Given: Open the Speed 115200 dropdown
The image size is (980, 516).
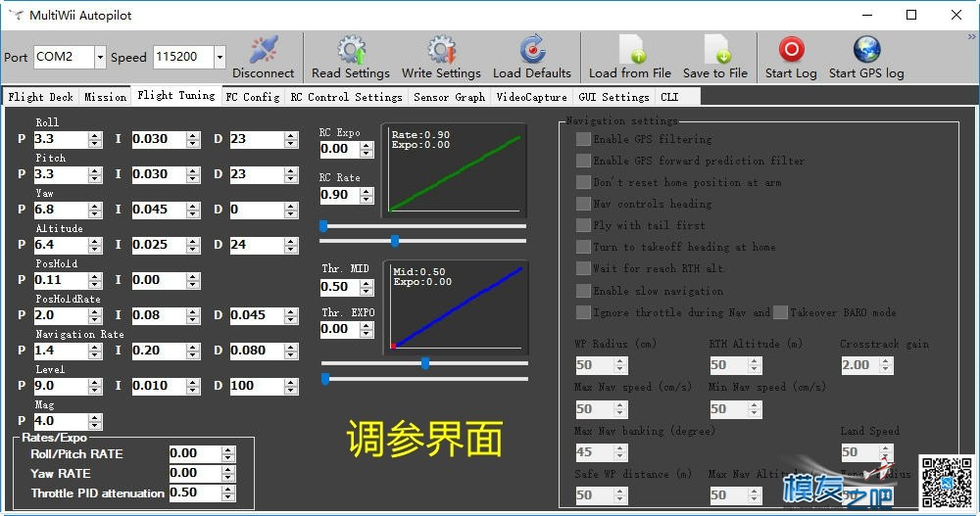Looking at the screenshot, I should coord(220,58).
